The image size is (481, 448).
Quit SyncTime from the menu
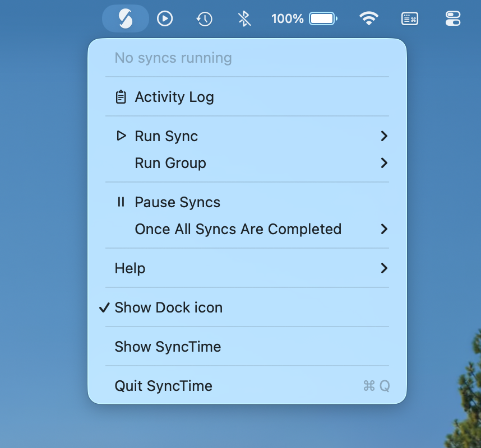point(163,386)
